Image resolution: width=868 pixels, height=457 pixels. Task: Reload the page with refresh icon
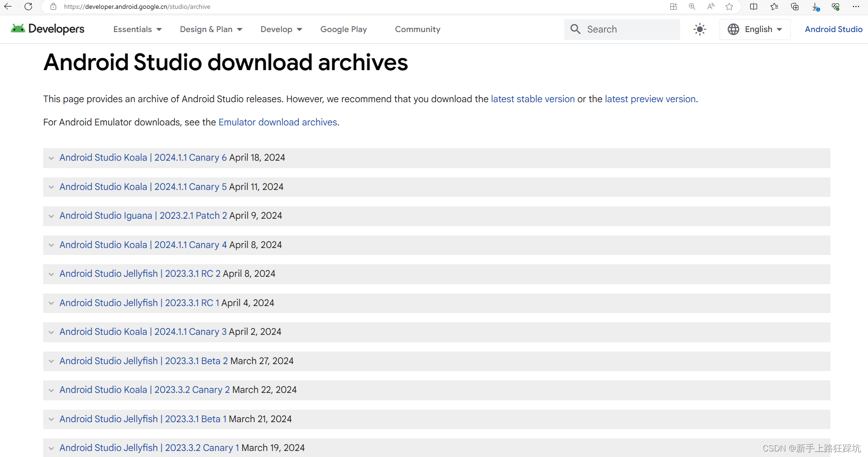(28, 7)
